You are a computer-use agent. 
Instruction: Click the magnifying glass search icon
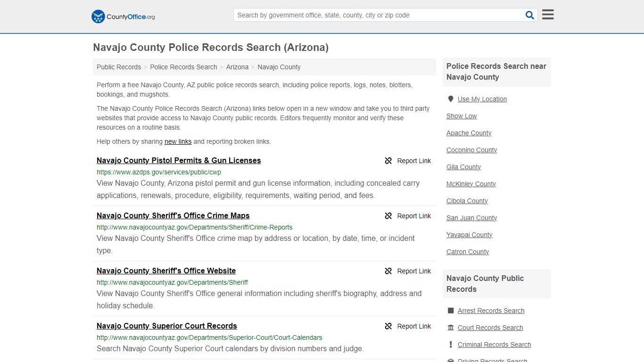[530, 15]
